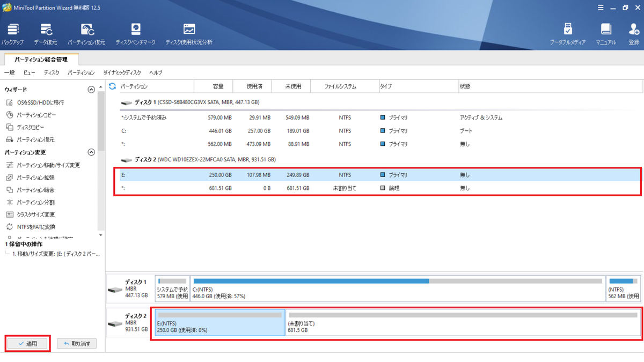Click C:(NTFS) block in disk map
The image size is (644, 362).
point(398,289)
